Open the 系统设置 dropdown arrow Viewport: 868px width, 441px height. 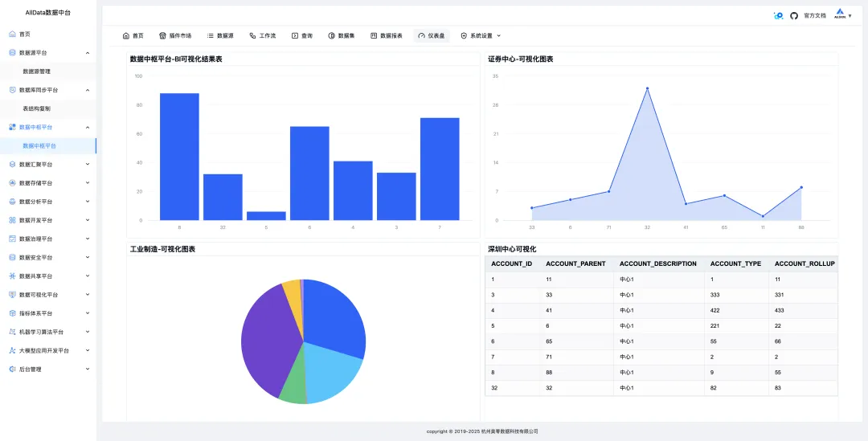pos(499,35)
